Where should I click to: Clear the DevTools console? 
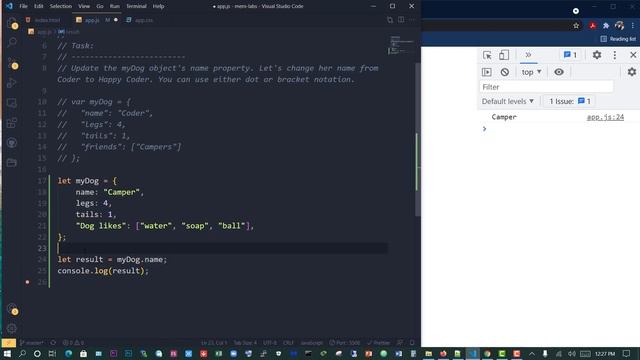coord(504,72)
